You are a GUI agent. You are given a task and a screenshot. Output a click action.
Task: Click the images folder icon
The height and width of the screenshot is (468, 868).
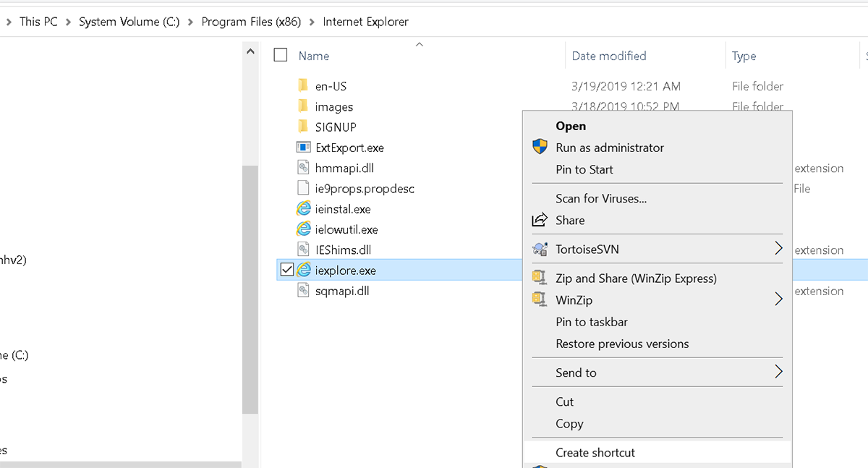pyautogui.click(x=303, y=106)
